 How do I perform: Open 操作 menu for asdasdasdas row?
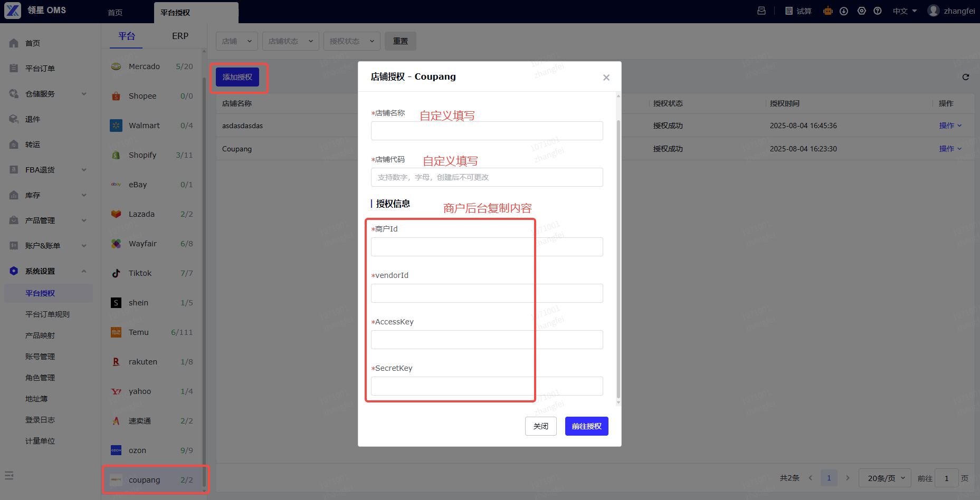coord(950,126)
